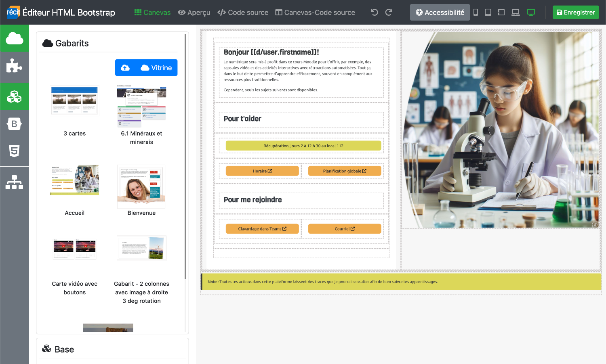Select the Bienvenue template thumbnail
606x364 pixels.
pos(141,186)
